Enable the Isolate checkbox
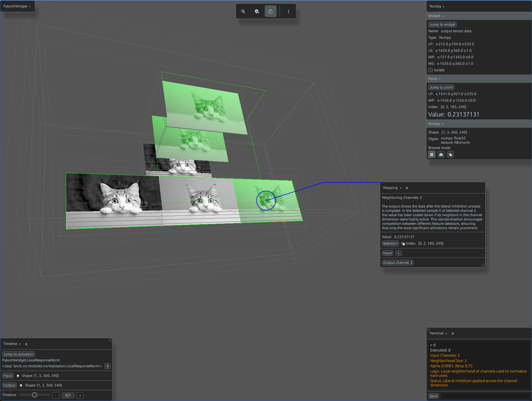 [x=431, y=70]
